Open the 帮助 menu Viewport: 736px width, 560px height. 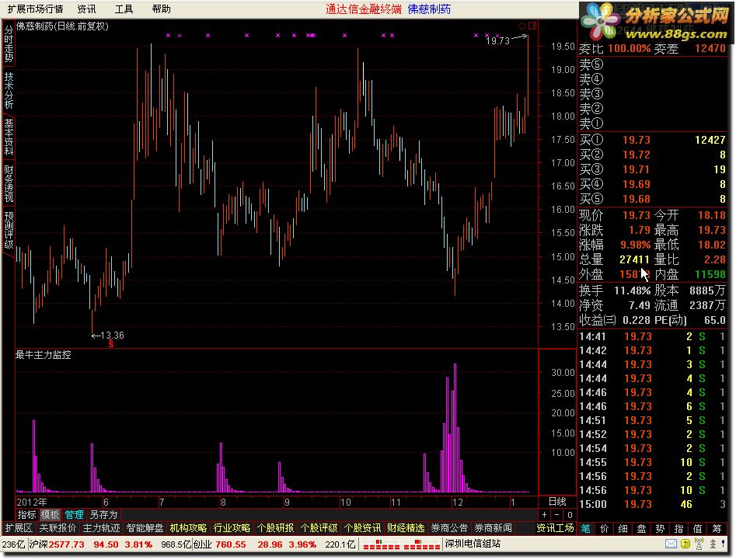pos(162,9)
